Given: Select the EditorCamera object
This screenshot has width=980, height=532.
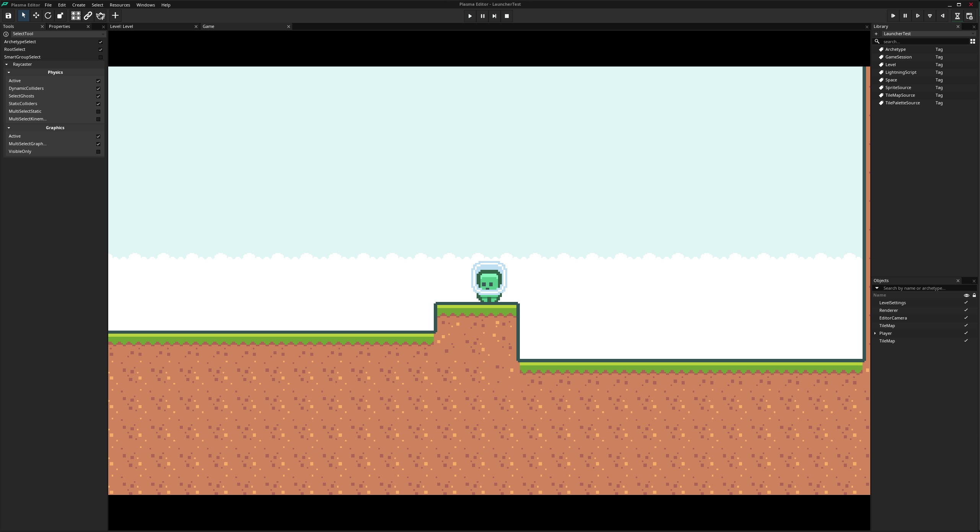Looking at the screenshot, I should point(893,318).
